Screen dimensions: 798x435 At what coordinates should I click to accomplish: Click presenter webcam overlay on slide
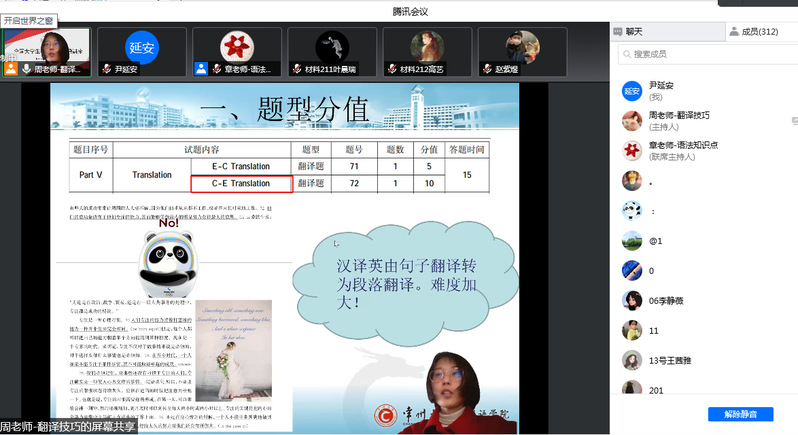pos(451,393)
